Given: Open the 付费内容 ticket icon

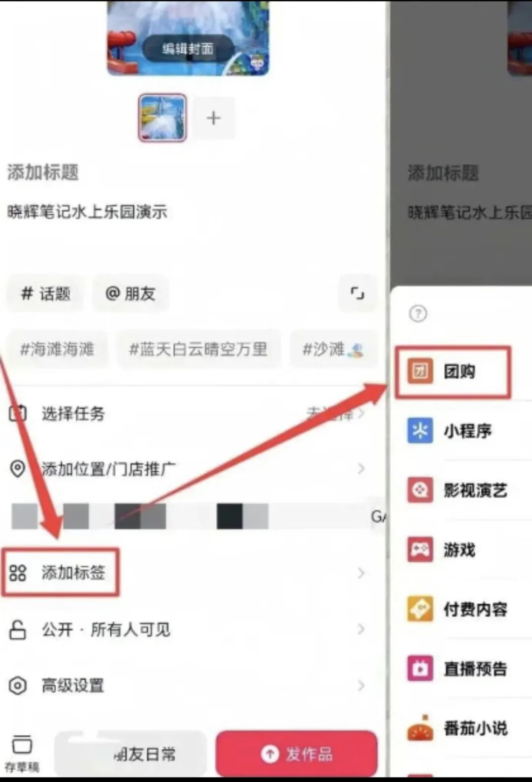Looking at the screenshot, I should click(420, 609).
